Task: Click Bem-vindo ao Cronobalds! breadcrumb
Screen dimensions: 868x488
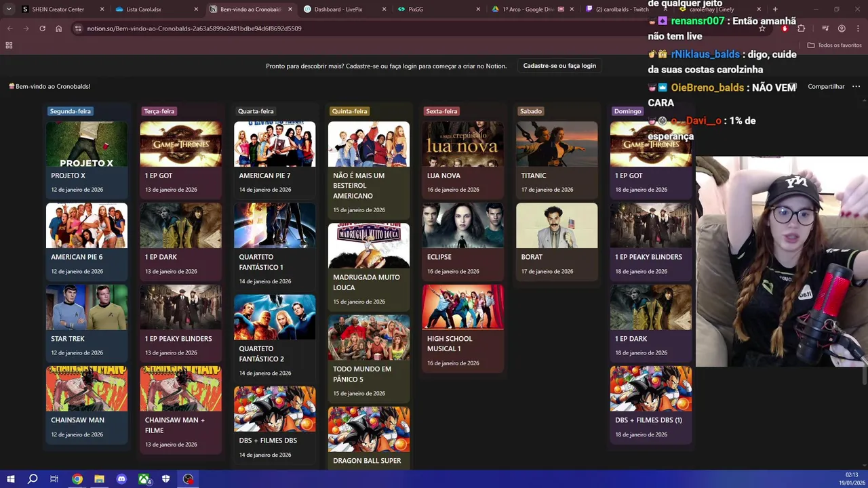Action: point(50,87)
